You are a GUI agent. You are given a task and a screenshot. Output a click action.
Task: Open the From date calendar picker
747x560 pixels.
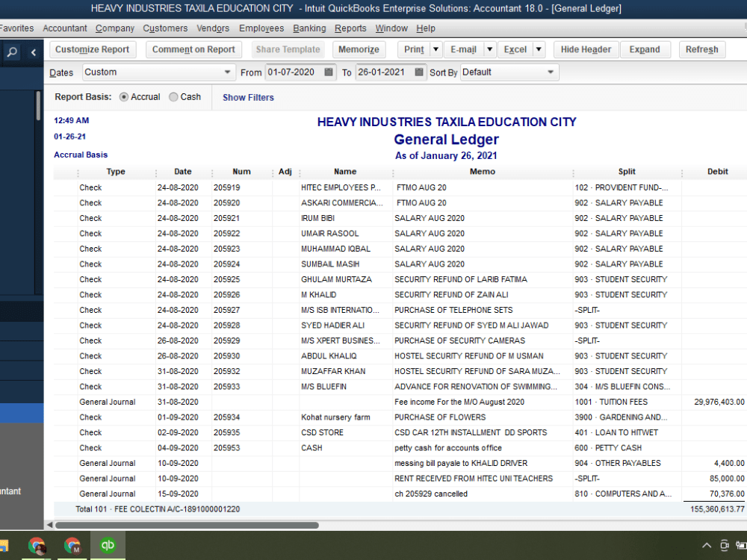328,72
